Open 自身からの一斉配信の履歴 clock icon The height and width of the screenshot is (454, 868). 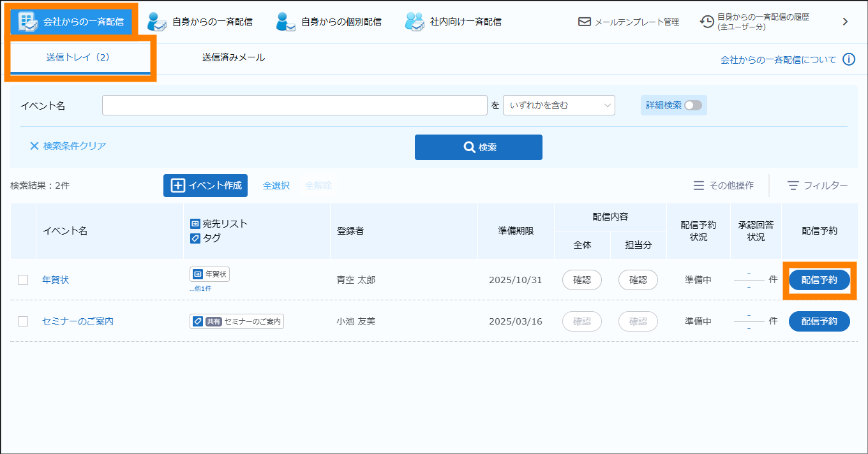point(707,22)
